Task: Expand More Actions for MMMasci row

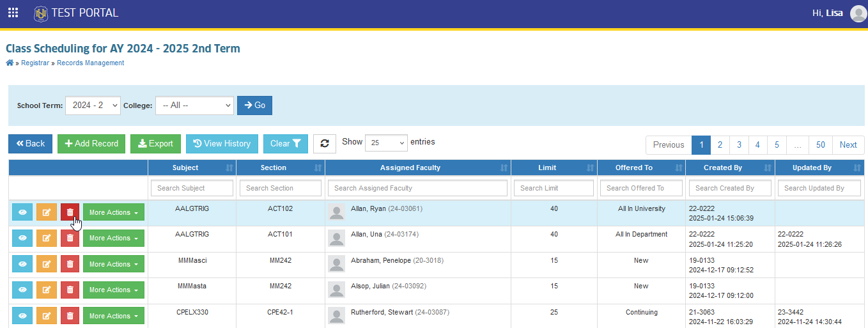Action: tap(114, 264)
